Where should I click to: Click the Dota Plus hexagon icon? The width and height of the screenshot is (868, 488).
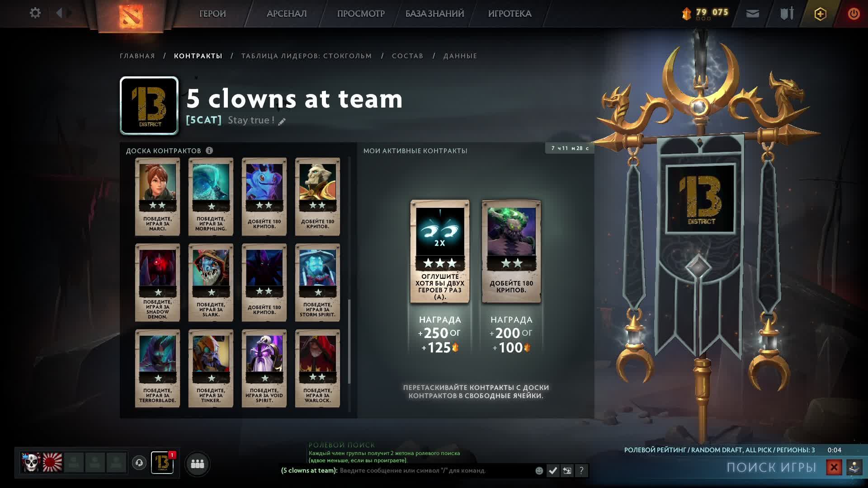(820, 14)
